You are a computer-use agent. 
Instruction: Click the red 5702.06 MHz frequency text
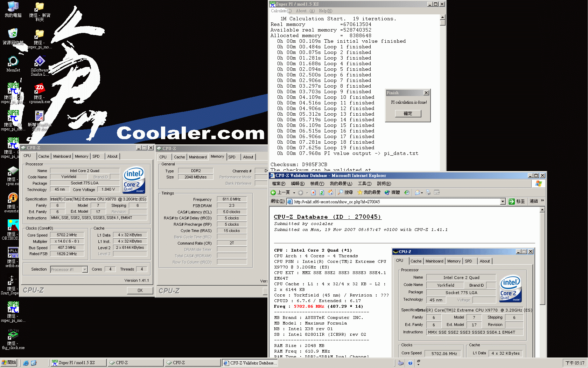coord(309,306)
